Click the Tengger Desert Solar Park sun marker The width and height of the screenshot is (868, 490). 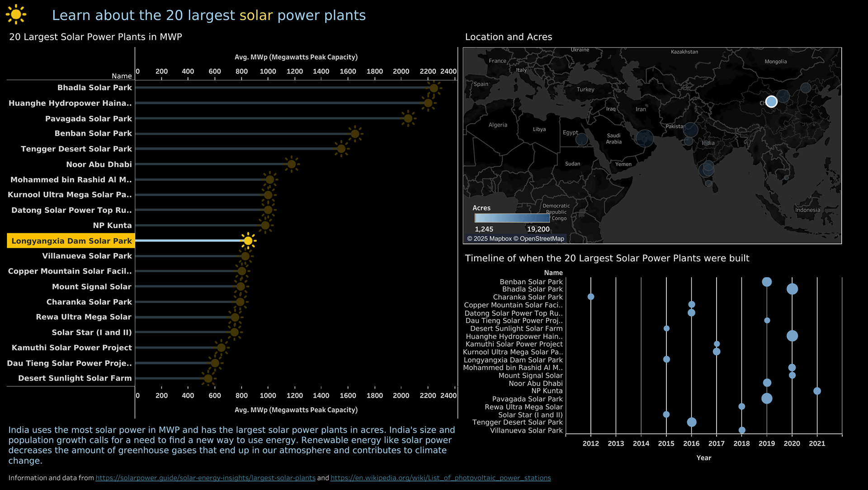pos(341,149)
